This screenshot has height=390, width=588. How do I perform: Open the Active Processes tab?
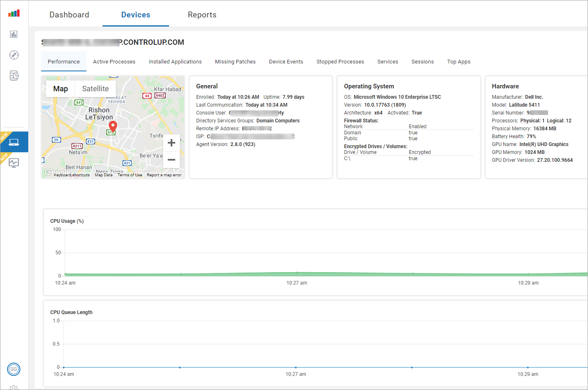click(114, 61)
